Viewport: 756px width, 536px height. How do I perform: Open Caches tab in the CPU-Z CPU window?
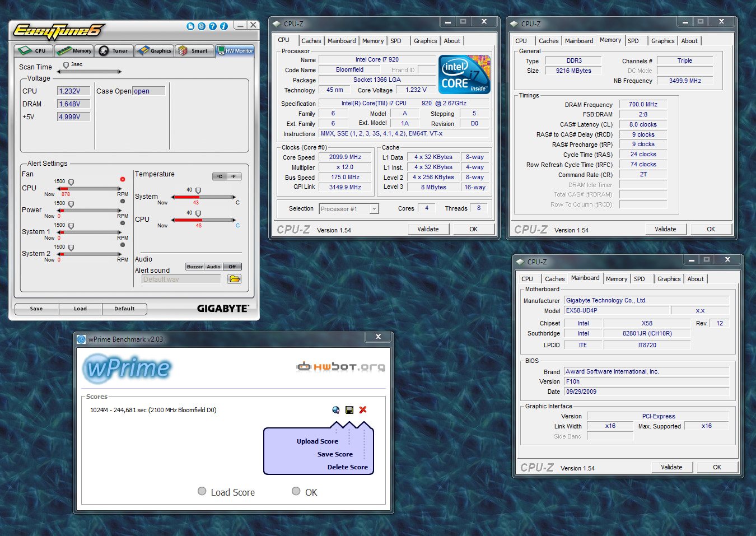pyautogui.click(x=311, y=41)
